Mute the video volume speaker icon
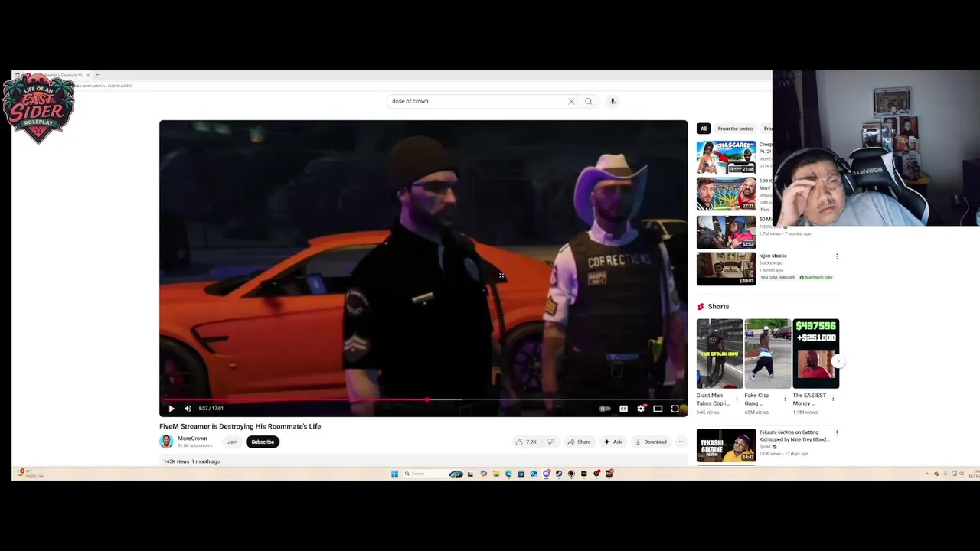980x551 pixels. click(x=188, y=409)
